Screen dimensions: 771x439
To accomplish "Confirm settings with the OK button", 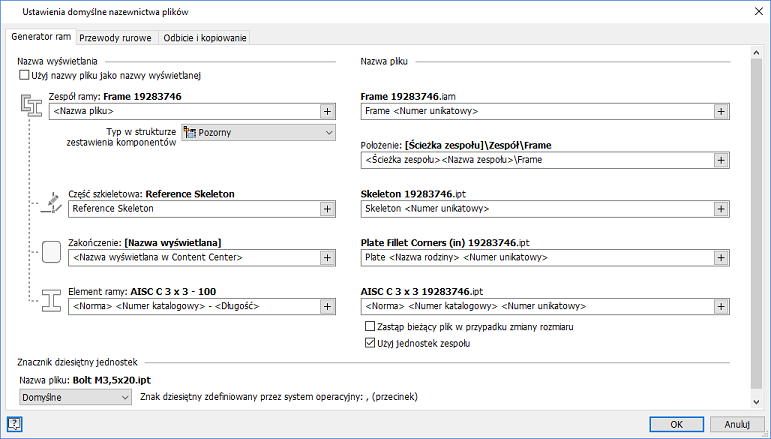I will click(677, 423).
